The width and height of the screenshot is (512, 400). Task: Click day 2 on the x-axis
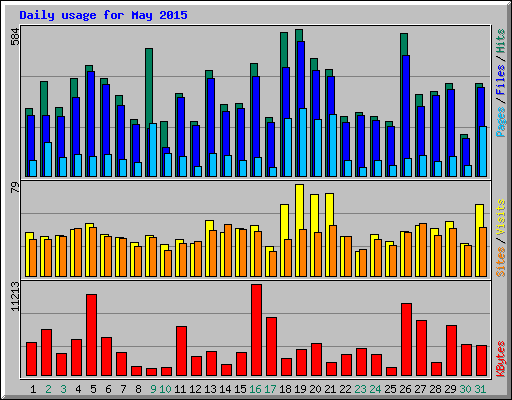[48, 389]
